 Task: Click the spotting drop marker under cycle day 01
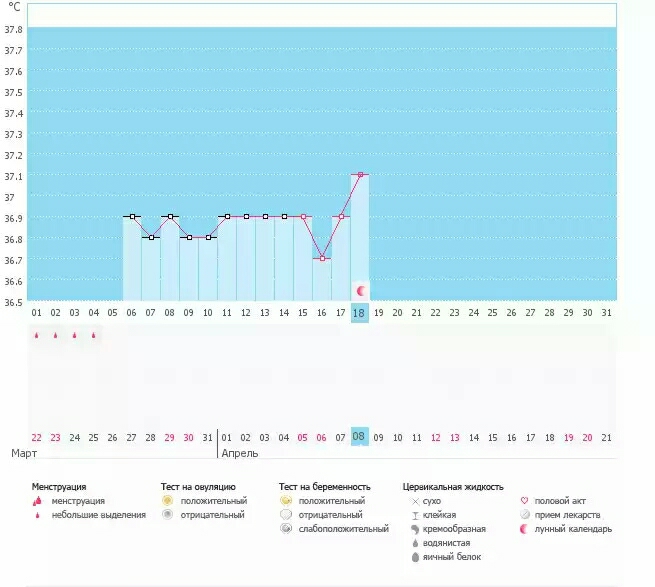(x=36, y=335)
